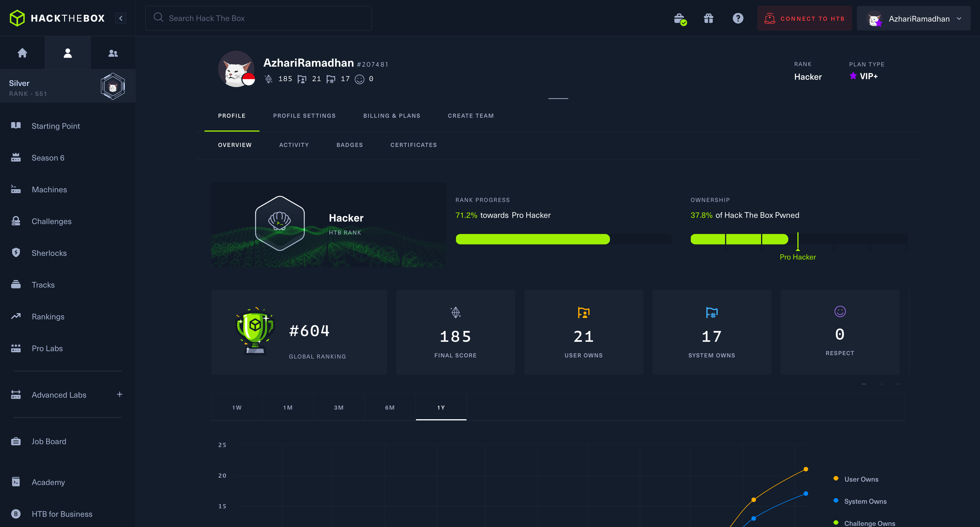The image size is (980, 527).
Task: Click the VIP+ plan type star label
Action: coord(863,76)
